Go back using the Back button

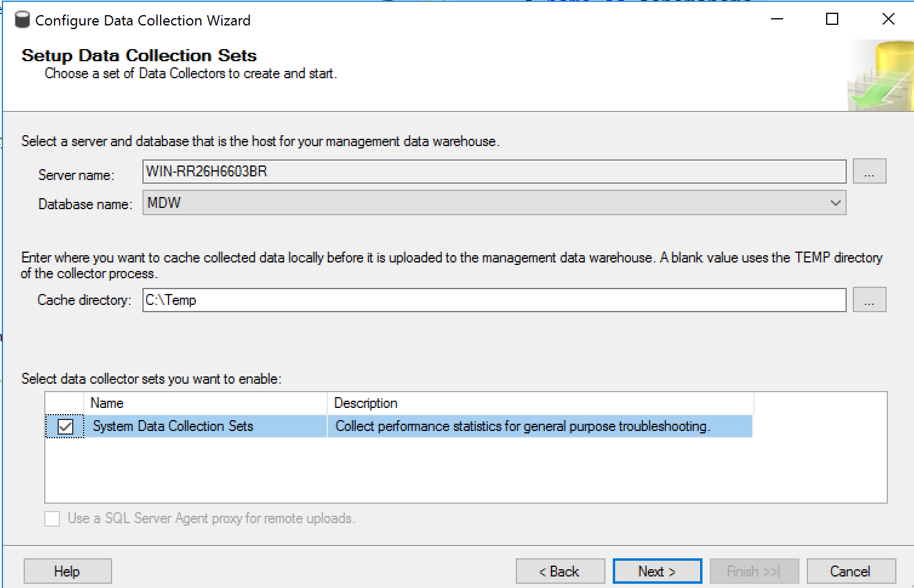tap(560, 572)
